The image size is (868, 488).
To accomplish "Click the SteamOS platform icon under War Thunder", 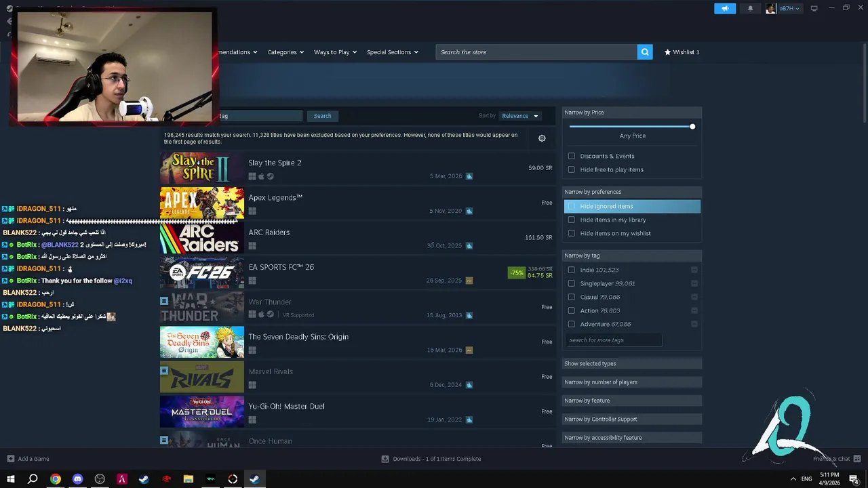I will (x=270, y=315).
